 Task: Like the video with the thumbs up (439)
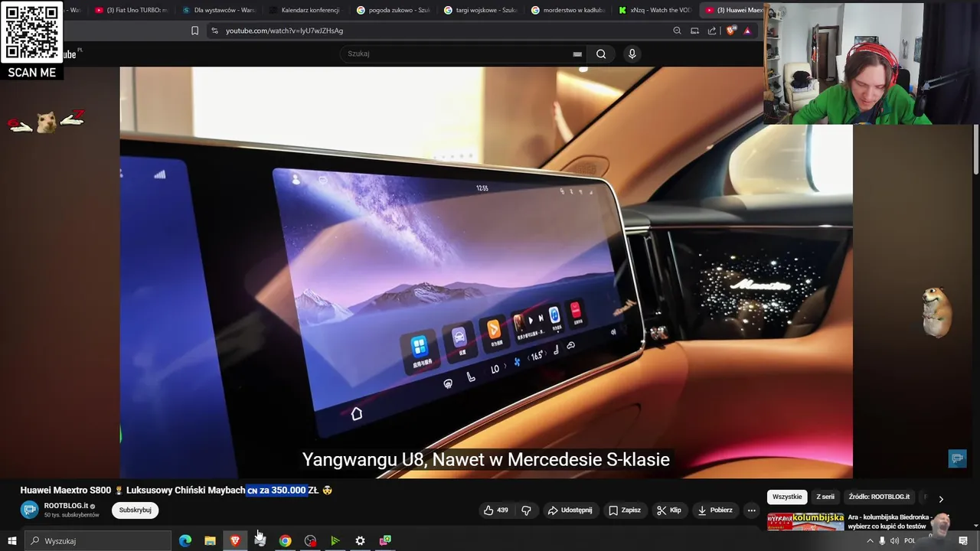point(495,510)
